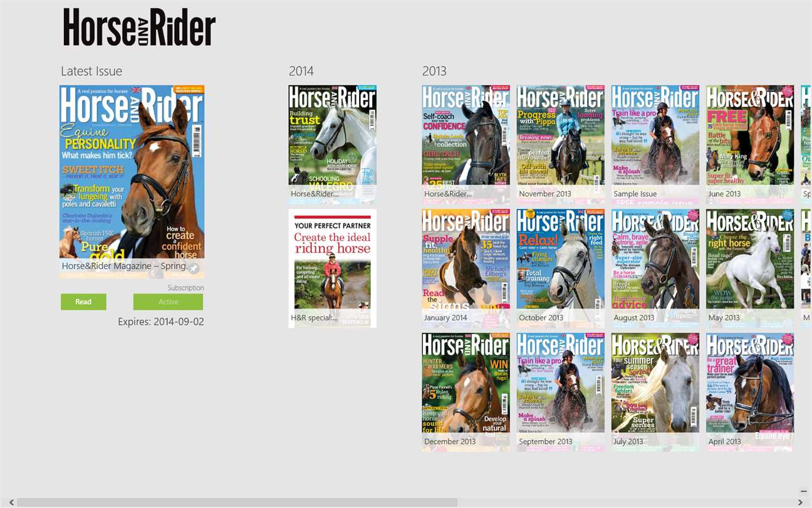This screenshot has width=812, height=508.
Task: Click the Expires: 2014-09-02 text
Action: [161, 322]
